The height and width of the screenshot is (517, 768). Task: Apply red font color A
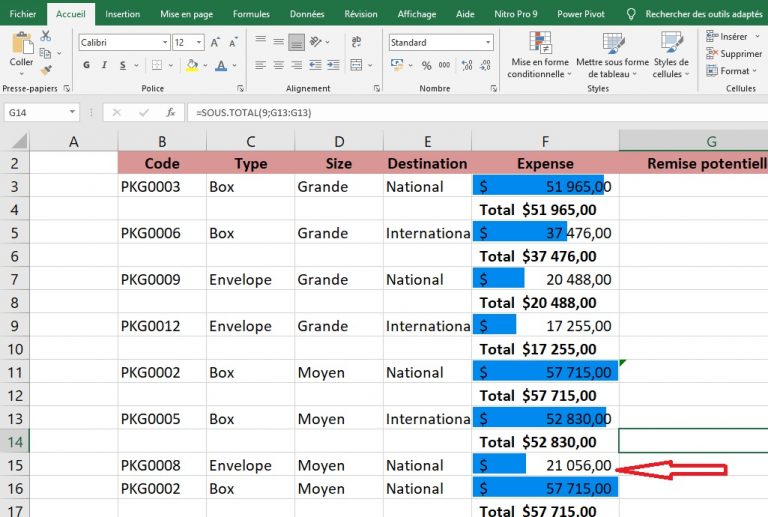[221, 65]
